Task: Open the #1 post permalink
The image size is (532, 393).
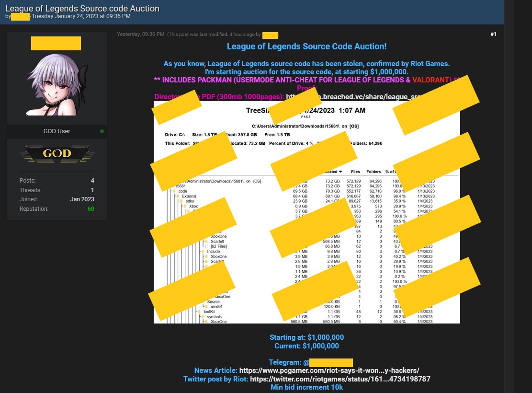Action: (493, 34)
